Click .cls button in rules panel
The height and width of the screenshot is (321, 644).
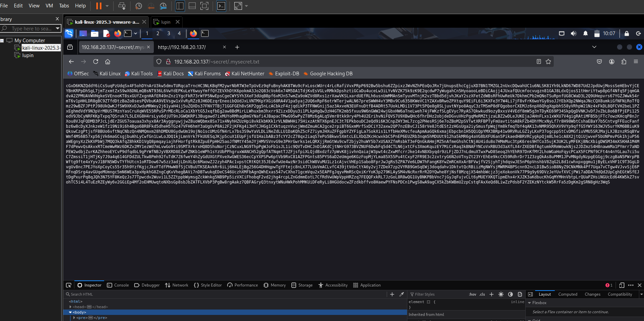(482, 294)
